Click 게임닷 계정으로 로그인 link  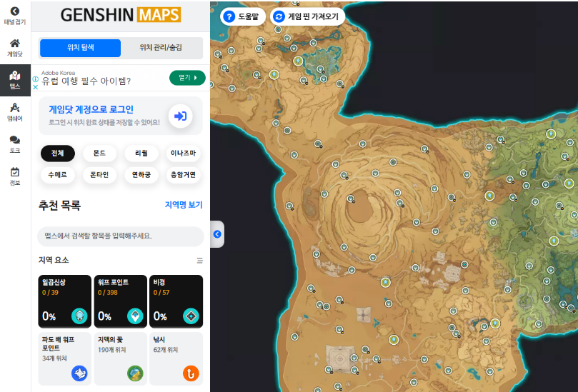tap(91, 109)
